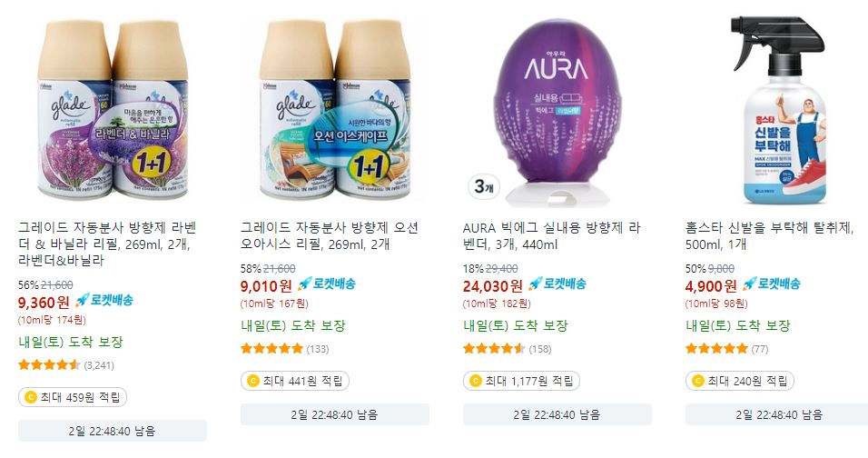Click the coin icon in 최대 240원 적립
The width and height of the screenshot is (868, 458).
pyautogui.click(x=698, y=381)
